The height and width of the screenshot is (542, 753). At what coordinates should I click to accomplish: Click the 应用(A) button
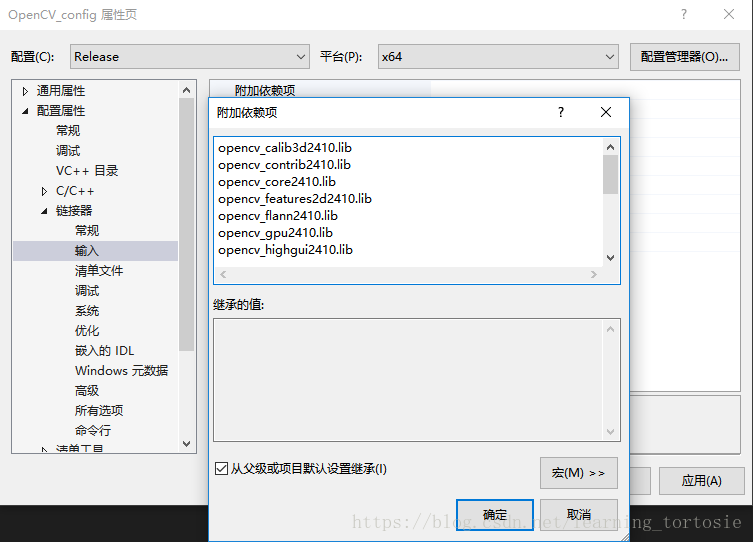point(702,481)
